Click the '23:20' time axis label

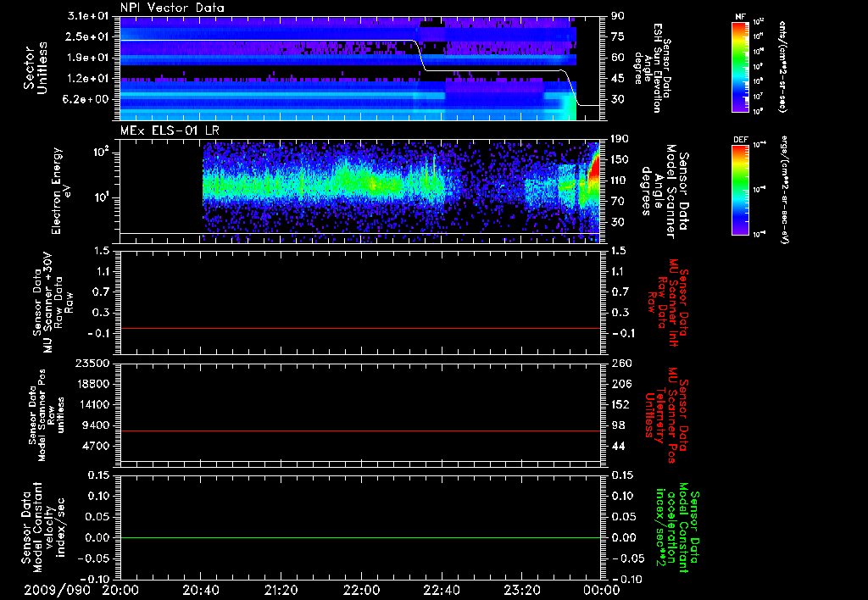click(521, 590)
